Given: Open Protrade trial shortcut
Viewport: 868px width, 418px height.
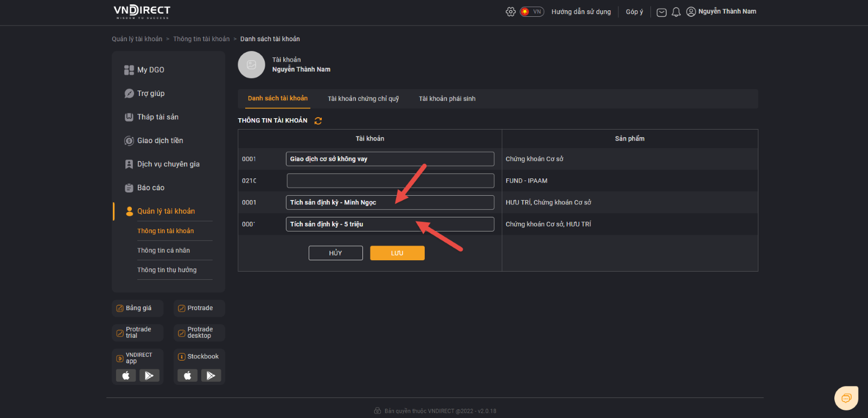Looking at the screenshot, I should click(138, 333).
